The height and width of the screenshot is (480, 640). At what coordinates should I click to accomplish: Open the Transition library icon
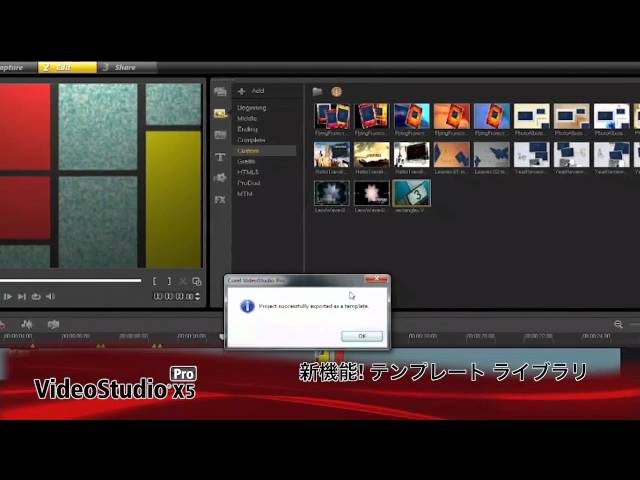[x=220, y=135]
